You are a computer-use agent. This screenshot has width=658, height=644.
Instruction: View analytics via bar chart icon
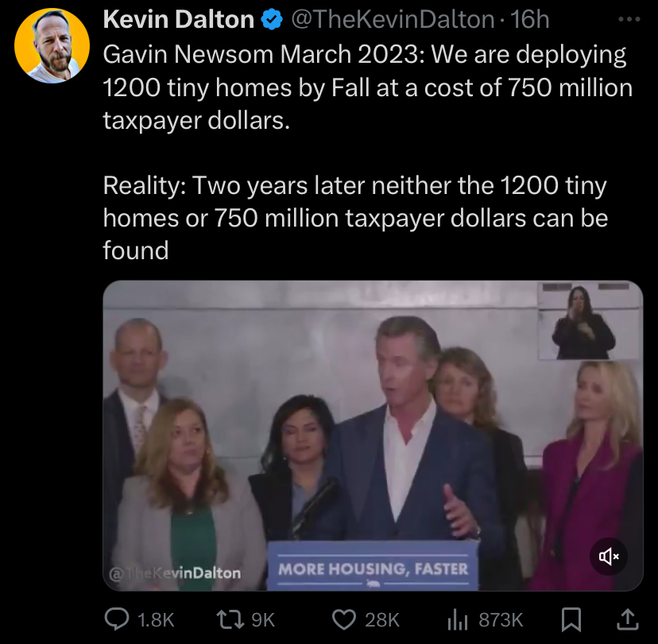point(458,619)
